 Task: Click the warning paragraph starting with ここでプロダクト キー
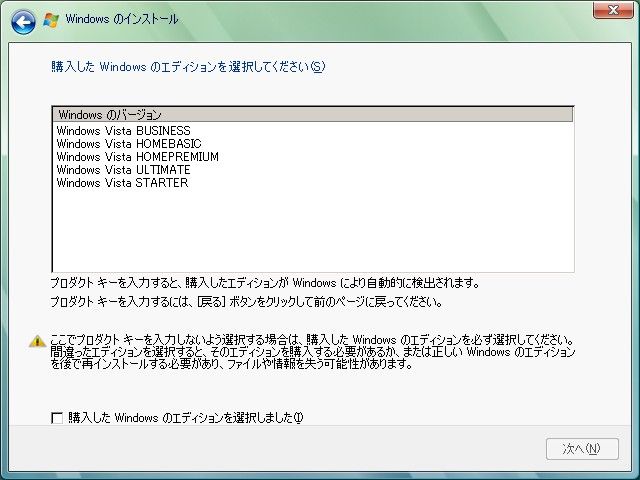click(312, 352)
